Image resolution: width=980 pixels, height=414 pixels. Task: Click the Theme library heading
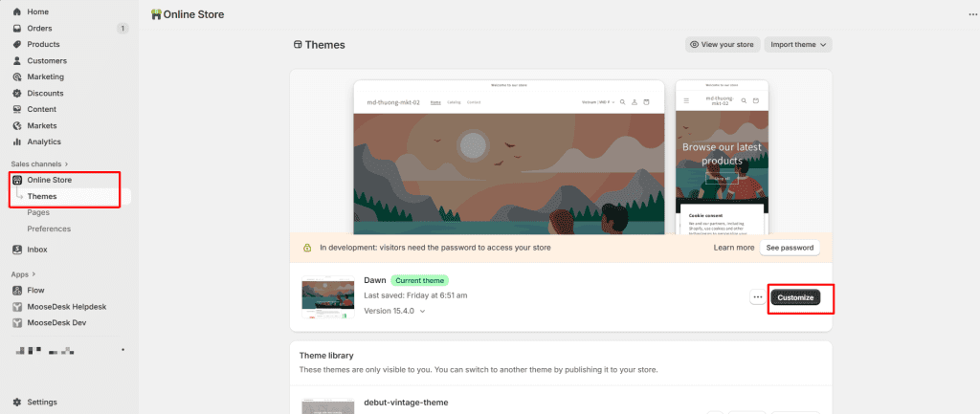[326, 356]
